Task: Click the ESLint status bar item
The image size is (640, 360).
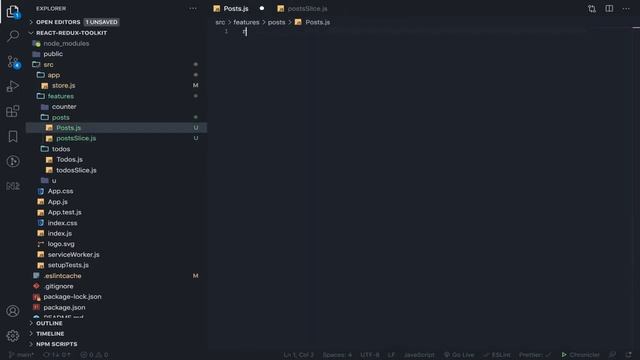Action: click(x=497, y=355)
